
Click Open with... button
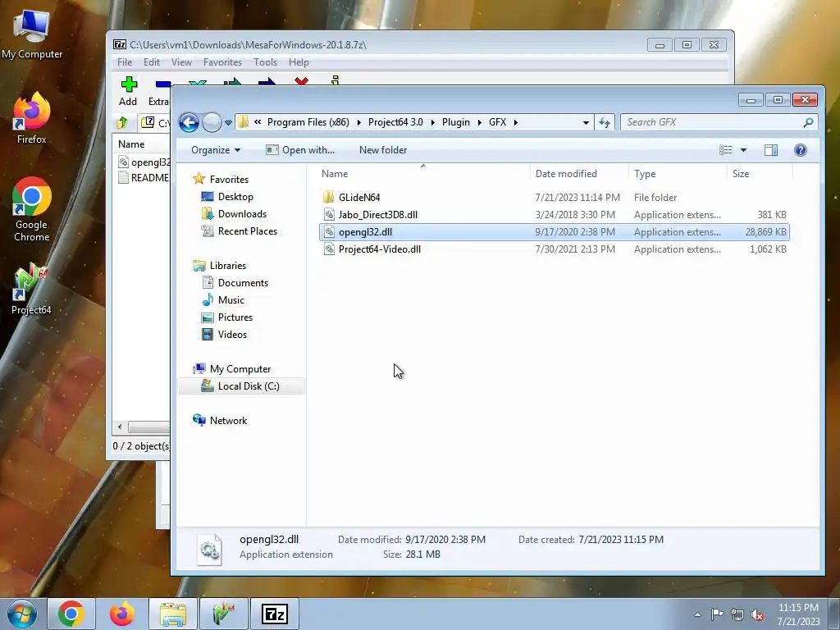click(300, 150)
